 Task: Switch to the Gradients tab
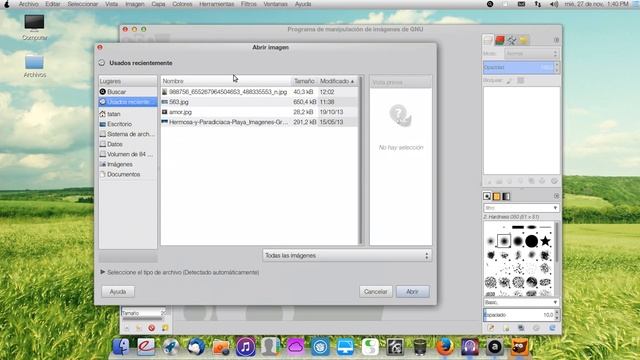[506, 196]
